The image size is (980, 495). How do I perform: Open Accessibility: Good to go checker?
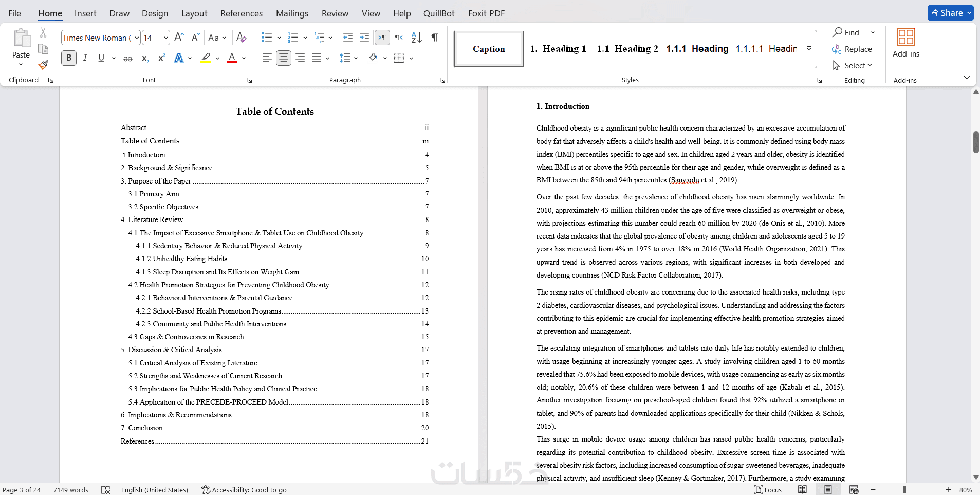tap(244, 490)
